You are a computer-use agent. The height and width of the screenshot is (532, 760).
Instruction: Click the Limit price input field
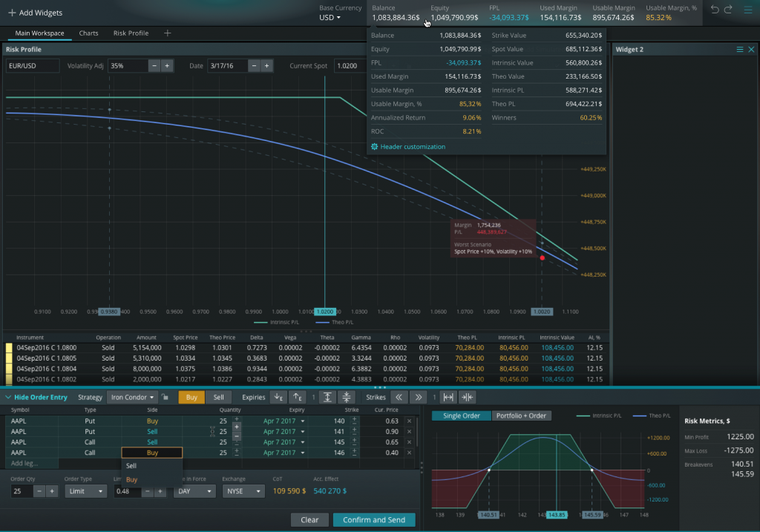[126, 490]
